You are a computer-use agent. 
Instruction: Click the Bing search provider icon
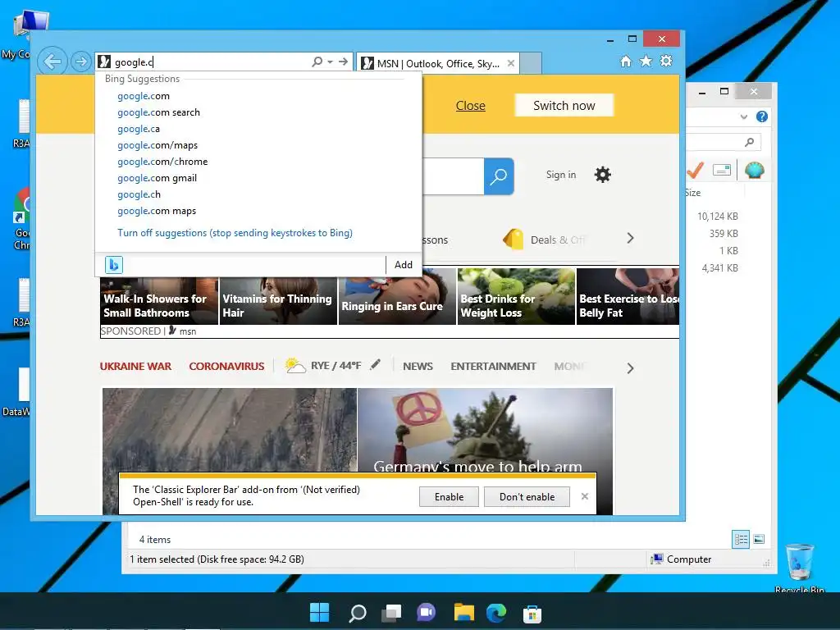113,265
